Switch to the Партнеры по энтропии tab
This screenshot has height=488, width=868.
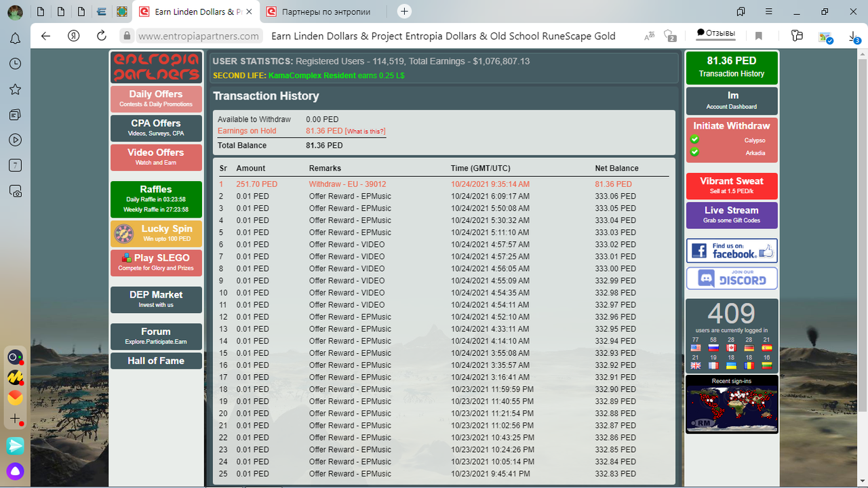325,12
